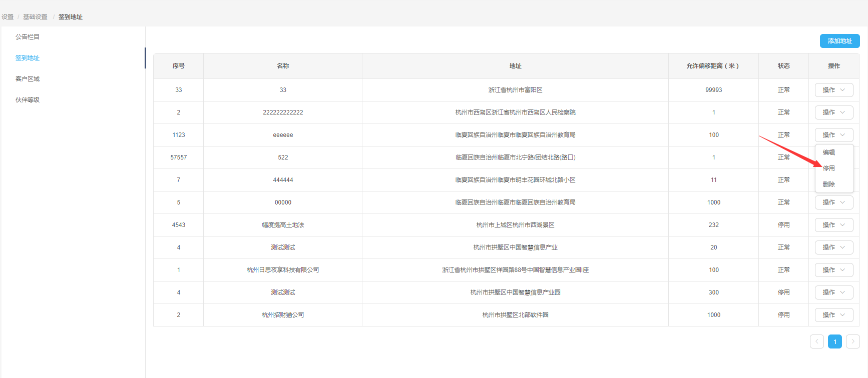This screenshot has width=868, height=378.
Task: Open 操作 dropdown for row named 33
Action: click(x=833, y=90)
